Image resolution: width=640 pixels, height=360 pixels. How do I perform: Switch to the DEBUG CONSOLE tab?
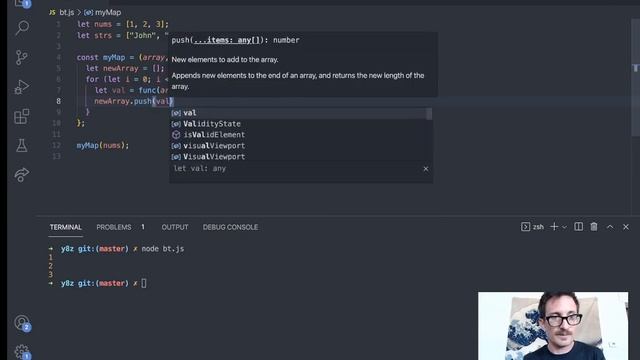coord(230,227)
